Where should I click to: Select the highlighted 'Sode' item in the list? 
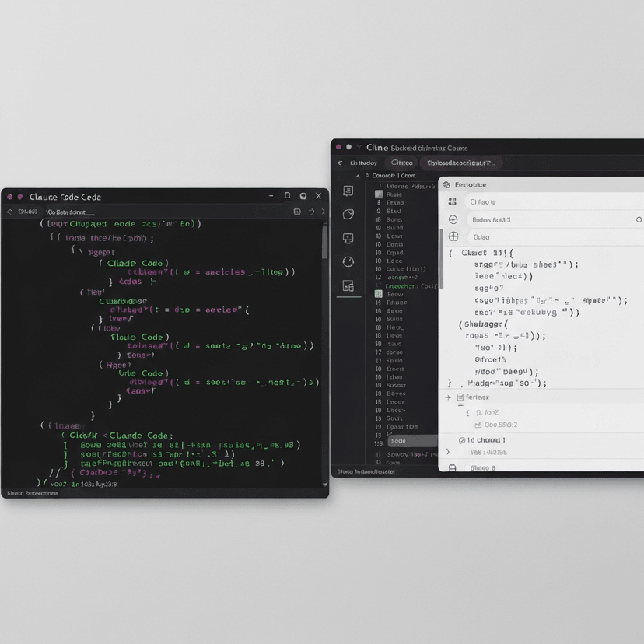398,441
